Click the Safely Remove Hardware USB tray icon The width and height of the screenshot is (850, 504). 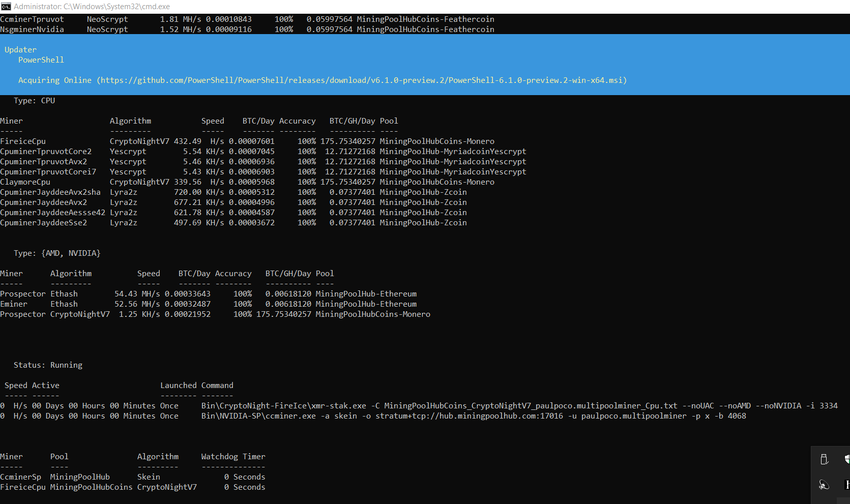(825, 459)
